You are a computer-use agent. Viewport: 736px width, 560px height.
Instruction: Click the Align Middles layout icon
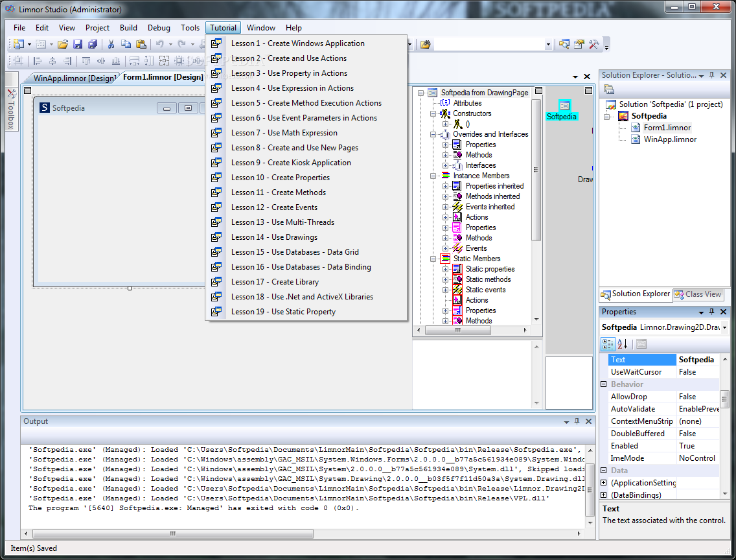(101, 60)
